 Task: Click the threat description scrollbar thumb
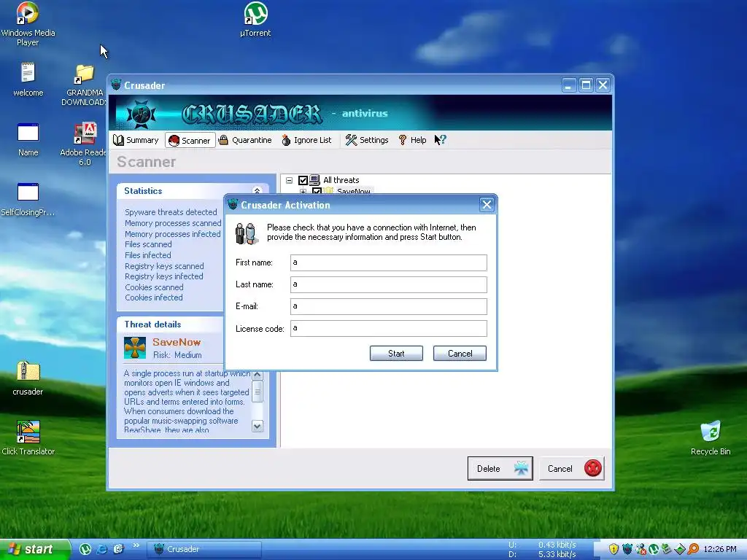pos(258,392)
